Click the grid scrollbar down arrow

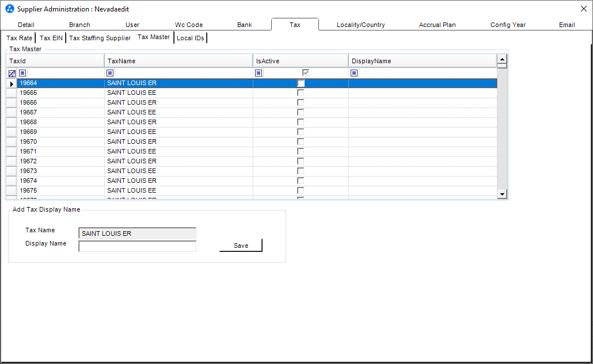pos(502,194)
